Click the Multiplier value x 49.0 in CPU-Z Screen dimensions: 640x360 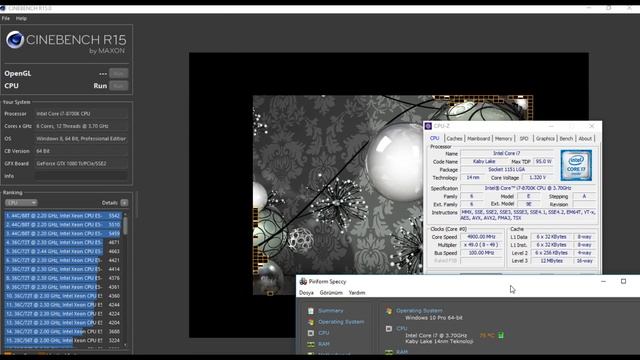pos(481,245)
